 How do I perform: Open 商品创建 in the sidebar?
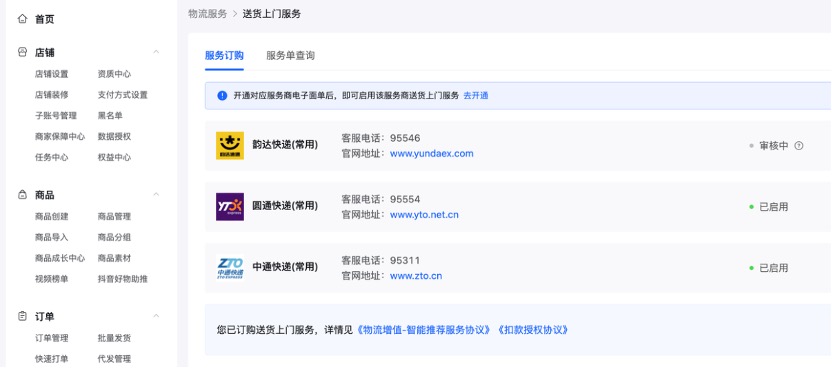point(51,216)
